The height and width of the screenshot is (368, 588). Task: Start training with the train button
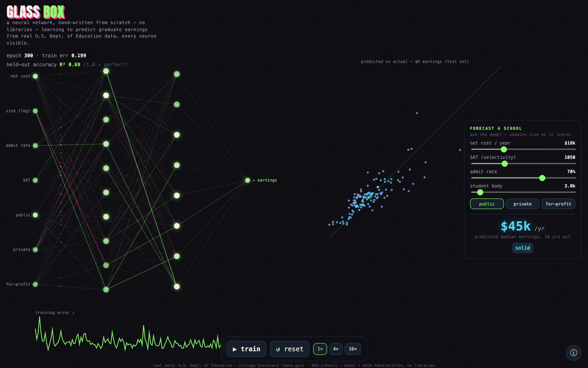click(246, 349)
